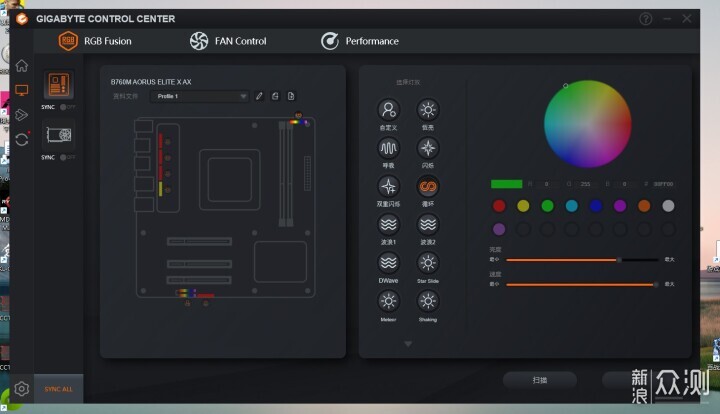
Task: Choose the orange color swatch
Action: (x=644, y=206)
